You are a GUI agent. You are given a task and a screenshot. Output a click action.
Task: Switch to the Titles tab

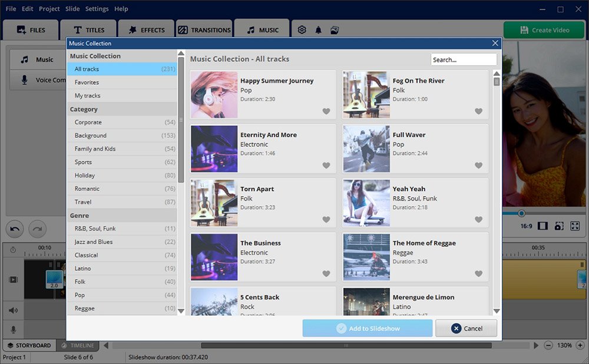89,29
